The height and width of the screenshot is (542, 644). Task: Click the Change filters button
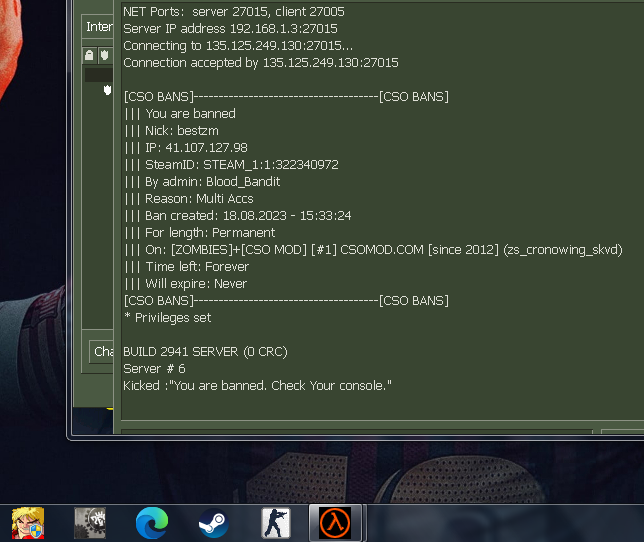(101, 351)
